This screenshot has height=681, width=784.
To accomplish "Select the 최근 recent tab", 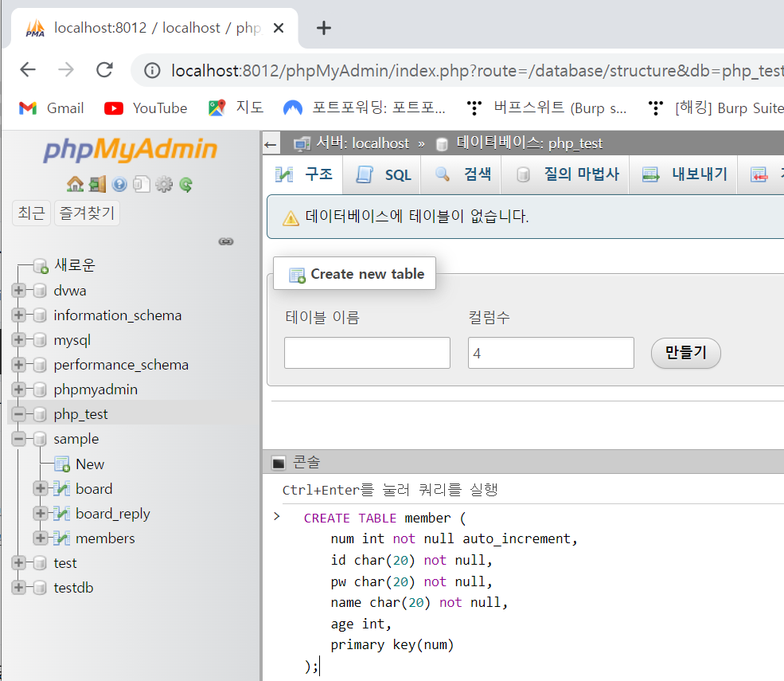I will (x=32, y=213).
